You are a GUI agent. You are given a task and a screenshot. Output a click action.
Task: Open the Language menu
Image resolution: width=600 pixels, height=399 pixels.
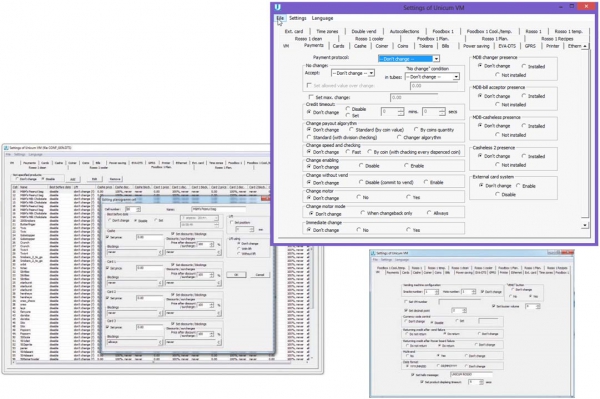coord(322,18)
